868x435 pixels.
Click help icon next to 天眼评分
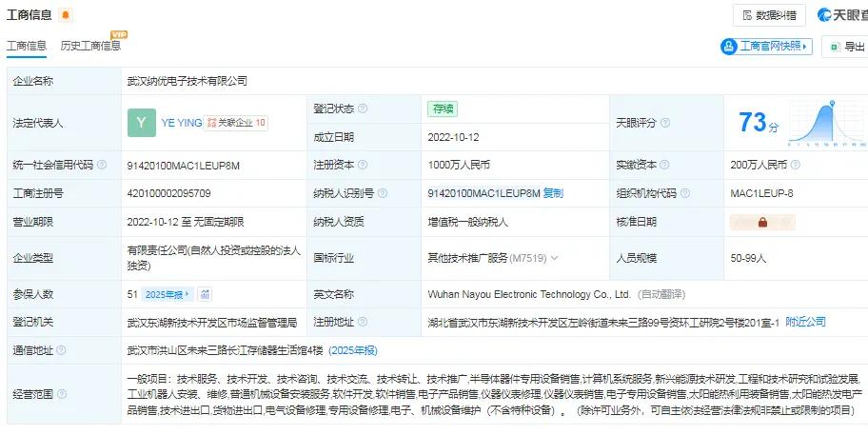coord(665,123)
